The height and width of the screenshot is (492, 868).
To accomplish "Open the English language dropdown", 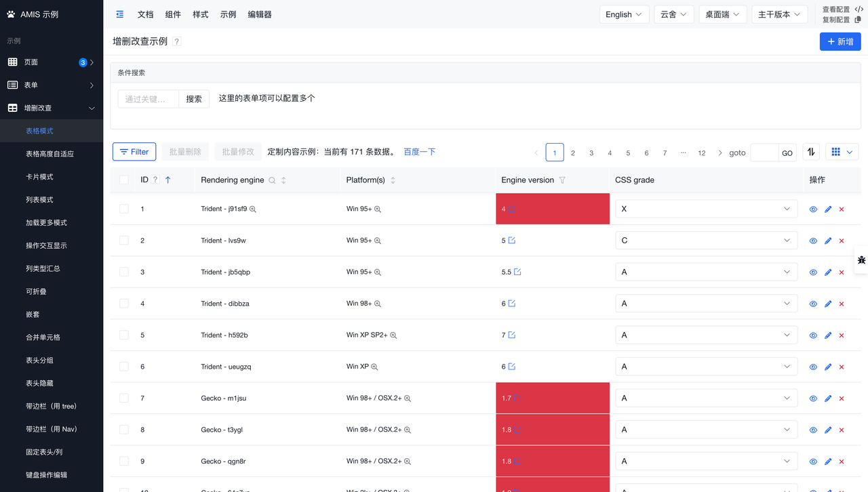I will (x=623, y=14).
